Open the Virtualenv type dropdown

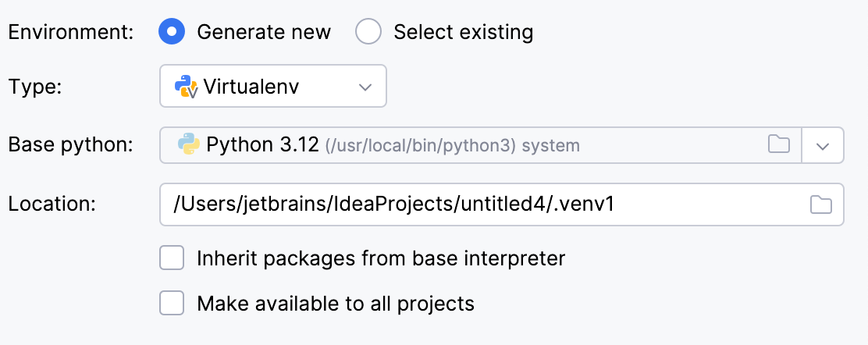coord(273,87)
